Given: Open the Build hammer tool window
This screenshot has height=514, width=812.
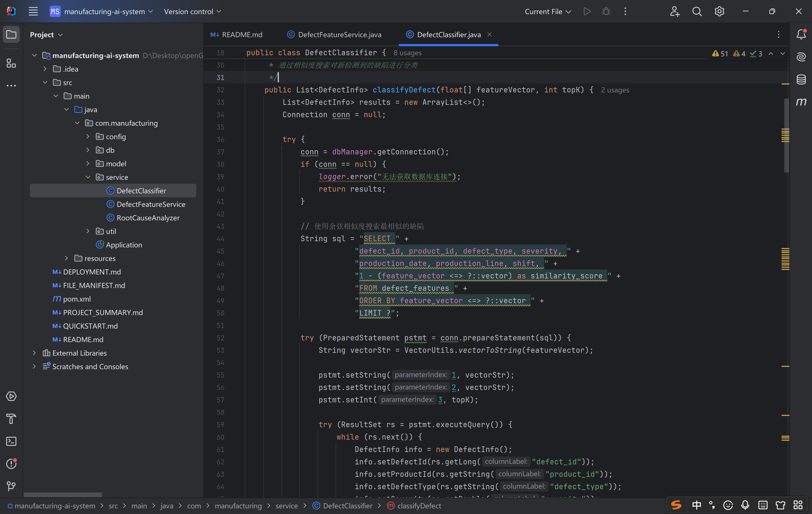Looking at the screenshot, I should tap(11, 419).
